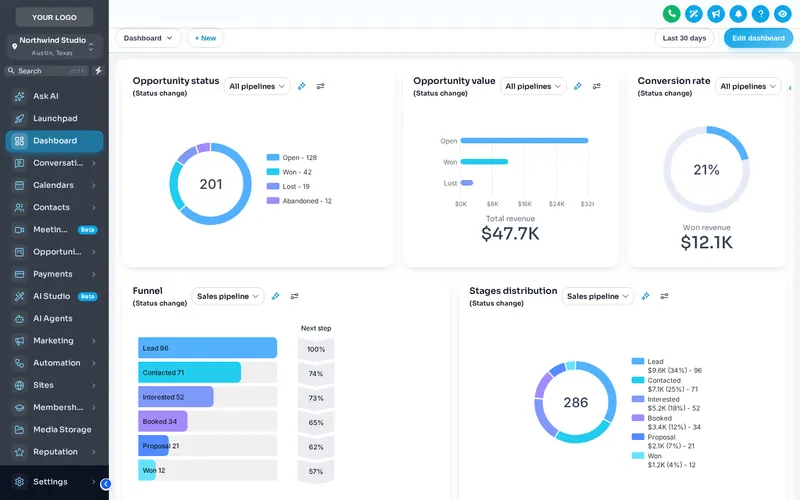800x500 pixels.
Task: Click the YOUR LOGO placeholder
Action: click(54, 17)
